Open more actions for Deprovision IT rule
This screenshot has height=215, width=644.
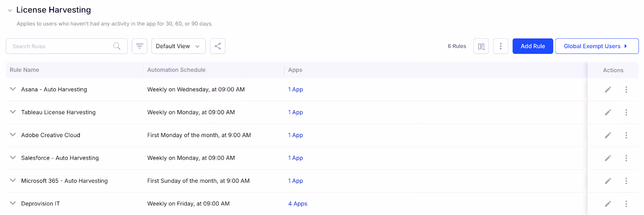(x=626, y=204)
